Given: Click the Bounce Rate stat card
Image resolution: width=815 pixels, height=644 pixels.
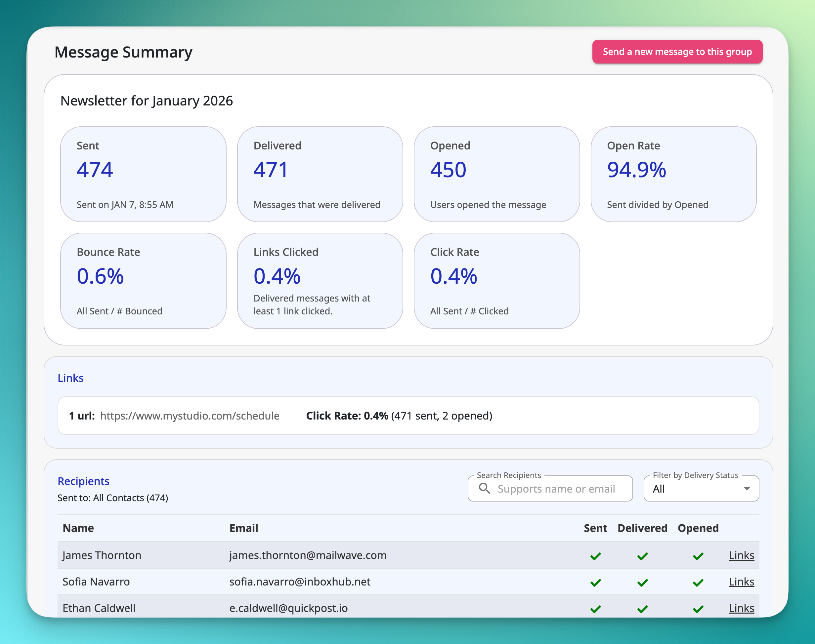Looking at the screenshot, I should tap(143, 281).
